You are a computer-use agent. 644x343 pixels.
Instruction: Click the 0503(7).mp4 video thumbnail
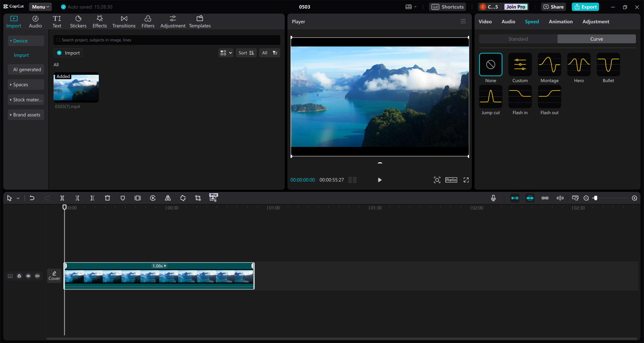pos(77,88)
